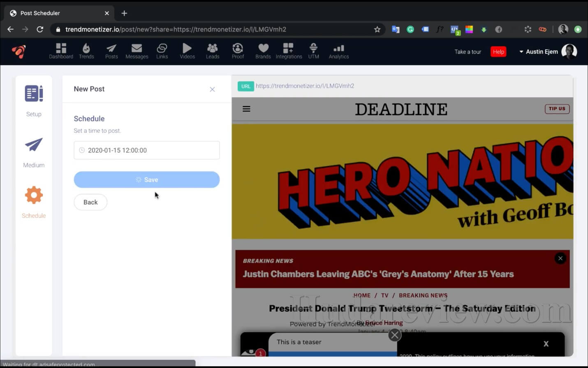The image size is (588, 368).
Task: Open the Dashboard section
Action: (x=61, y=51)
